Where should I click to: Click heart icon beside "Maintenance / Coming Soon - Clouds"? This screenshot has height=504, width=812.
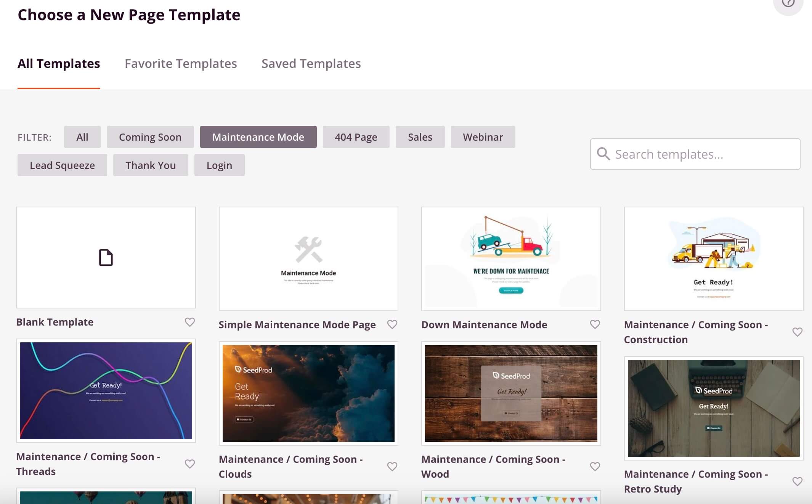pyautogui.click(x=392, y=466)
